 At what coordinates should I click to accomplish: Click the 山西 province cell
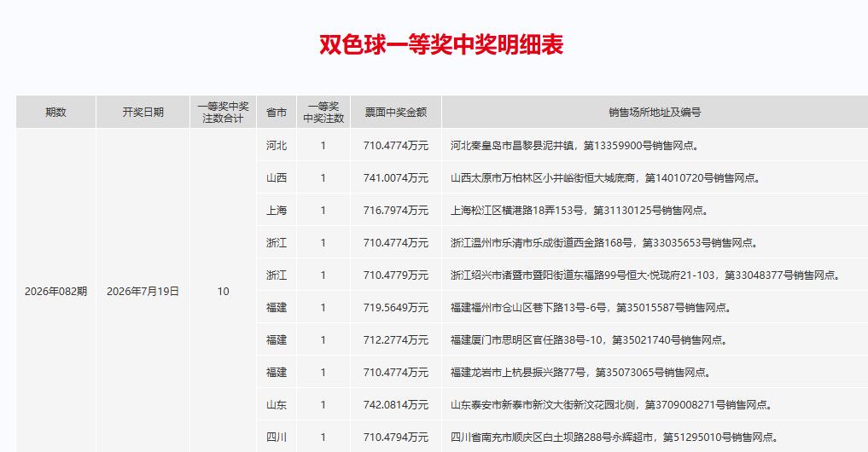277,178
